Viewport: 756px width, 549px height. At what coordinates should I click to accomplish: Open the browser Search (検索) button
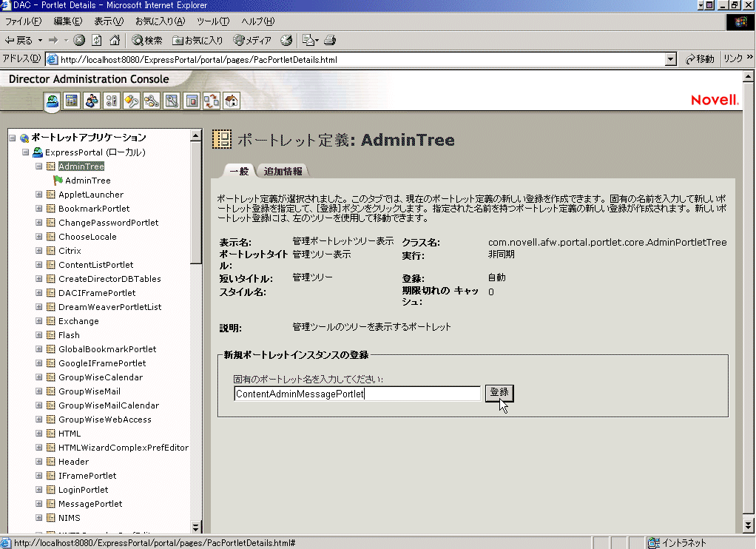[x=147, y=40]
